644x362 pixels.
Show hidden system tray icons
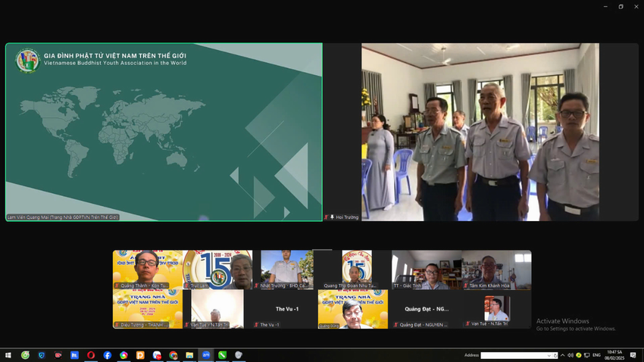[562, 355]
